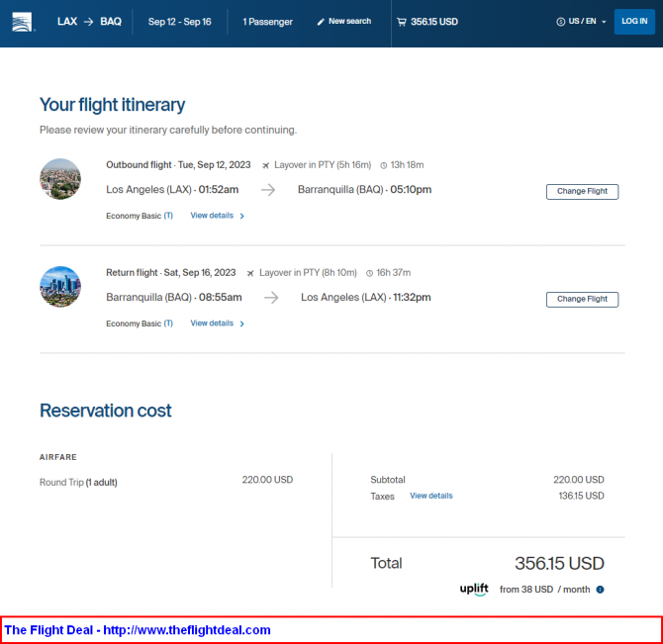663x644 pixels.
Task: Click the Total 356.15 USD amount
Action: (559, 563)
